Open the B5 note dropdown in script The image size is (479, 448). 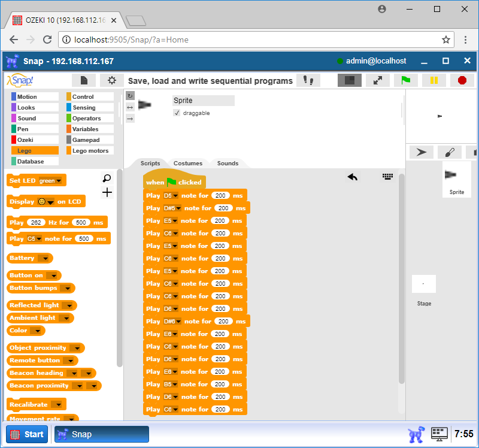click(175, 385)
